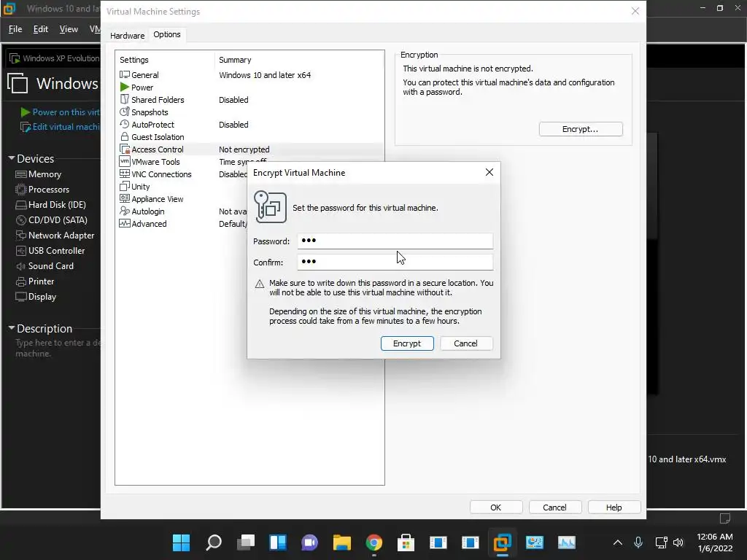
Task: Click the CD/DVD (SATA) disc icon
Action: 21,220
